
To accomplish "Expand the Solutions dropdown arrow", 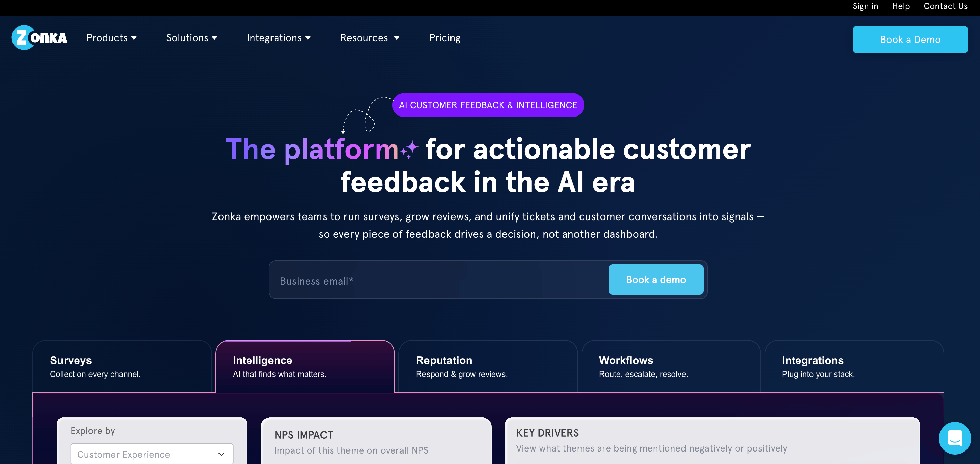I will [x=214, y=38].
